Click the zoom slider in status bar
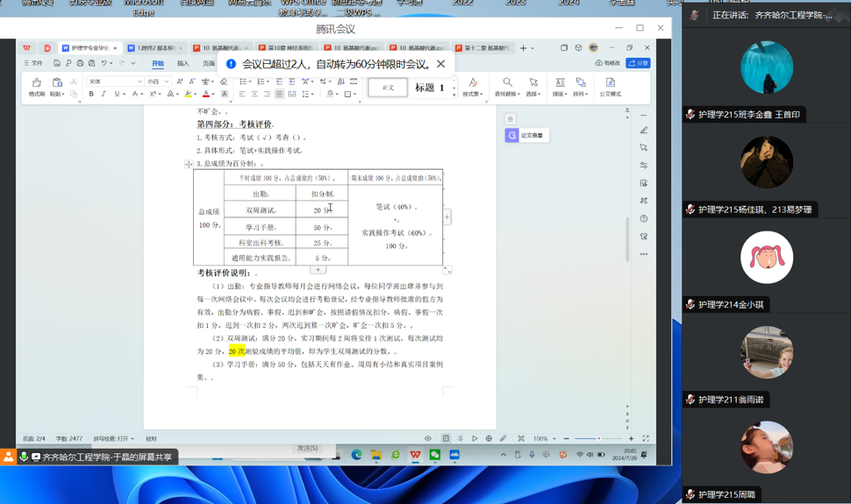This screenshot has width=851, height=504. pos(598,438)
